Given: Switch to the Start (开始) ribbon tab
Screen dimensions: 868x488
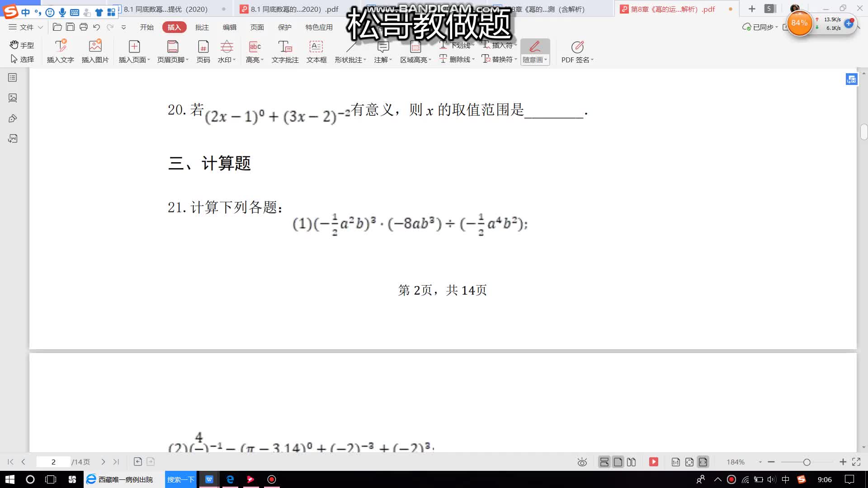Looking at the screenshot, I should point(146,27).
